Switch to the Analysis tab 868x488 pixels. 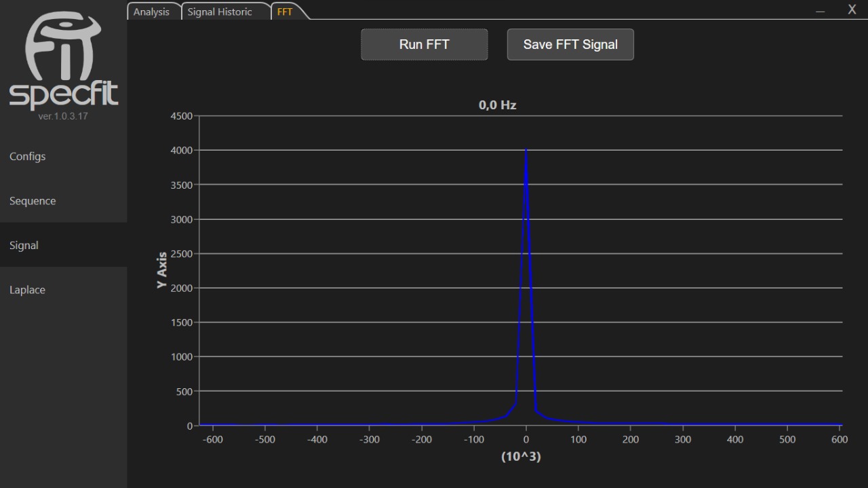pos(153,12)
